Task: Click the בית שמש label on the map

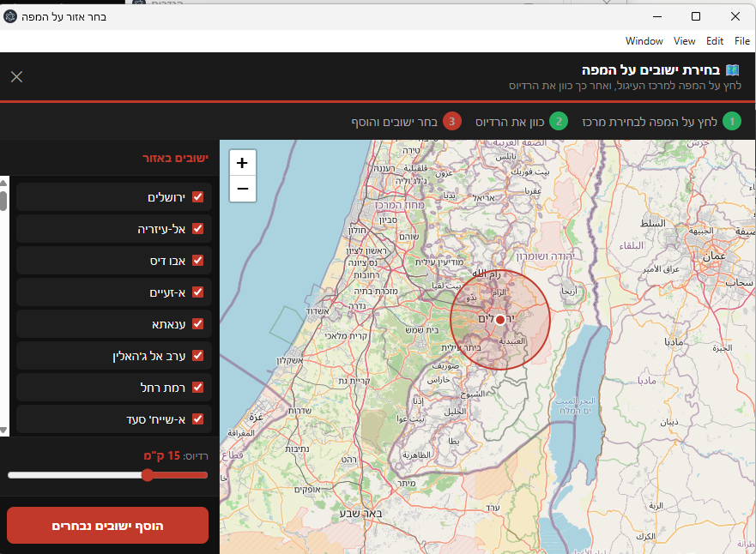Action: tap(422, 330)
